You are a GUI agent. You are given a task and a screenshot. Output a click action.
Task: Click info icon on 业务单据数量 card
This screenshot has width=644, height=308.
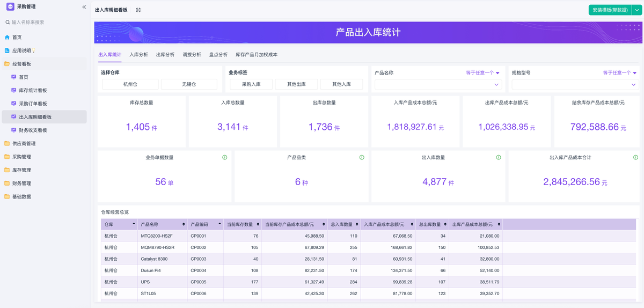click(x=224, y=157)
